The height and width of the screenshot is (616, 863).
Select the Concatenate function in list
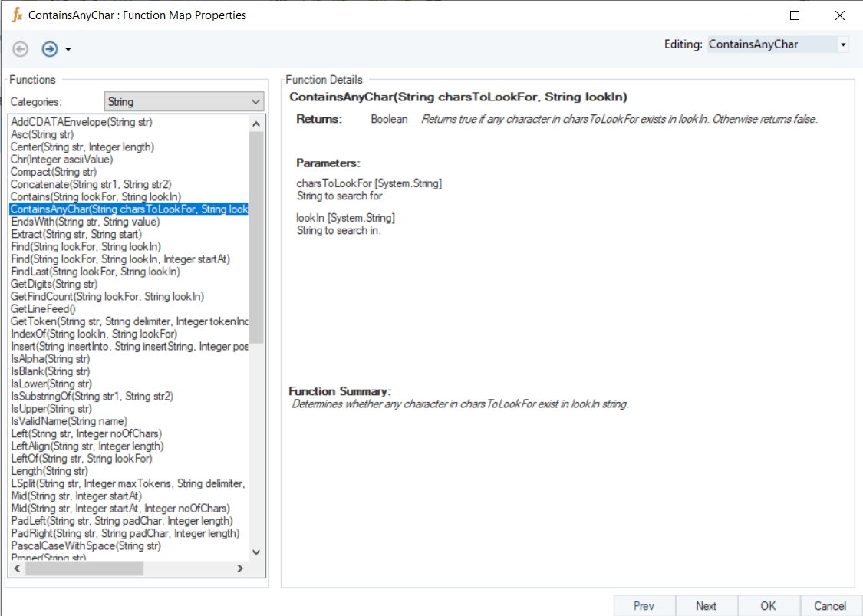(91, 184)
